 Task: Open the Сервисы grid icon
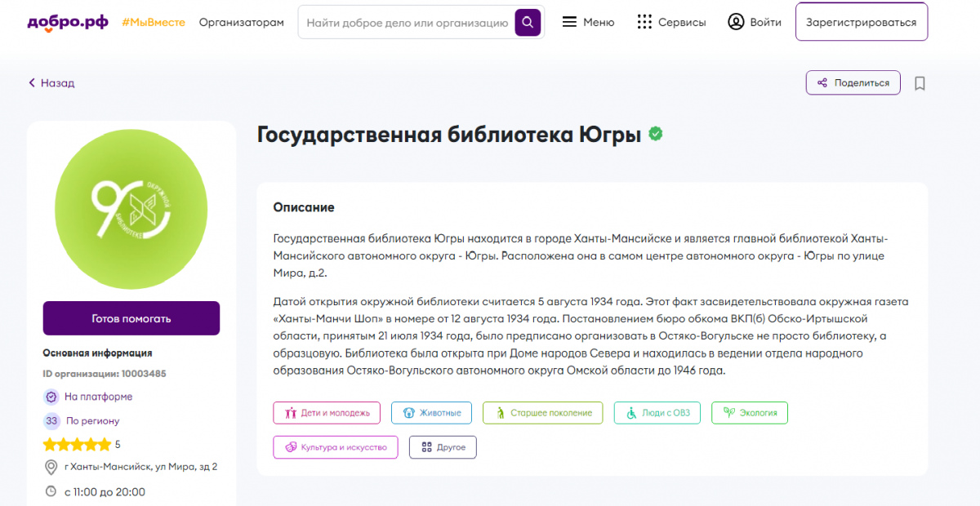tap(644, 22)
